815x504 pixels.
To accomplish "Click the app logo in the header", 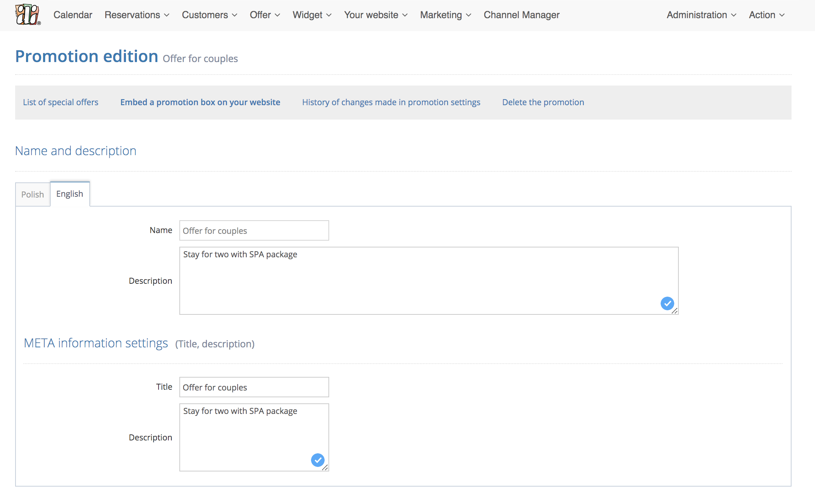I will click(28, 15).
